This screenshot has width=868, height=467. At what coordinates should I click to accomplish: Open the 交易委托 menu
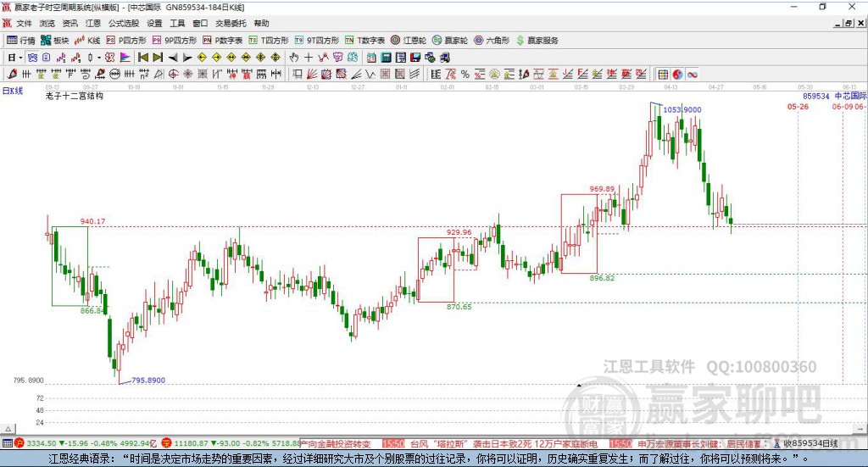231,23
